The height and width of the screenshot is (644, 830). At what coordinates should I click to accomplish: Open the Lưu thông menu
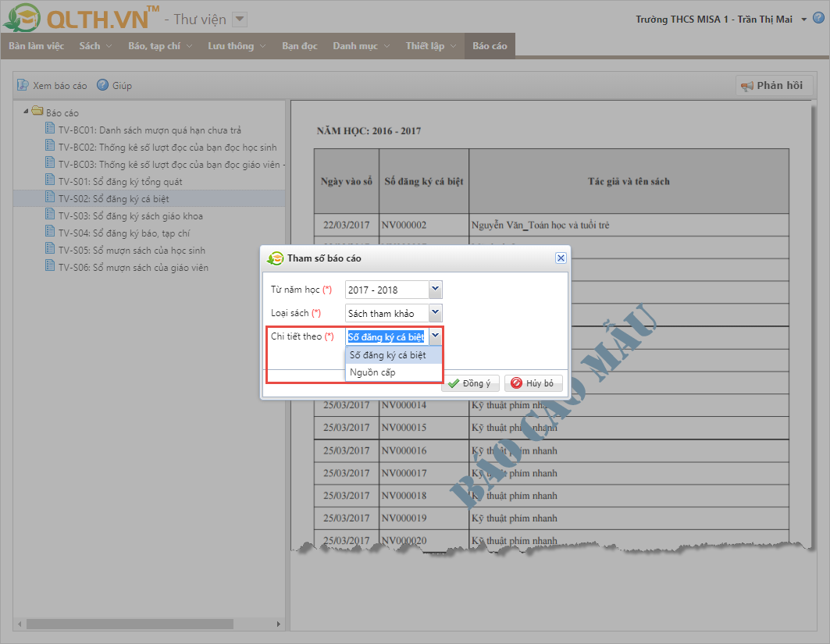pyautogui.click(x=236, y=46)
